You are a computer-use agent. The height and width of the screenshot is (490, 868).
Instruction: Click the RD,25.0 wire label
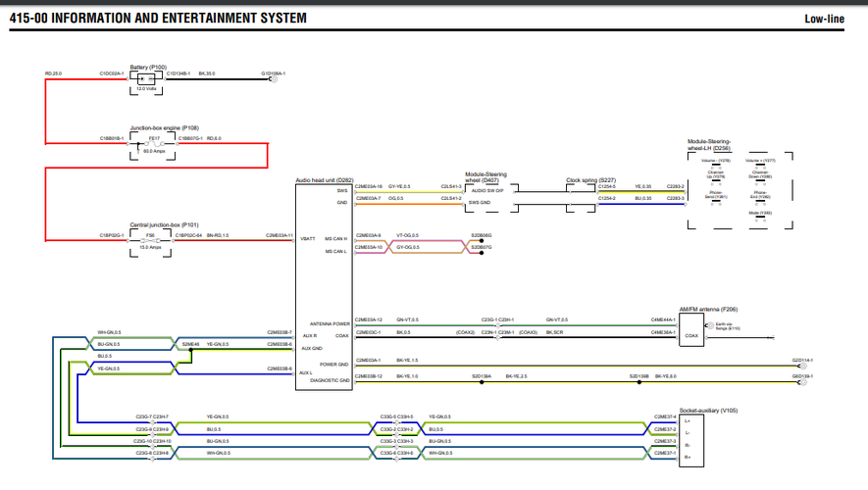point(54,73)
